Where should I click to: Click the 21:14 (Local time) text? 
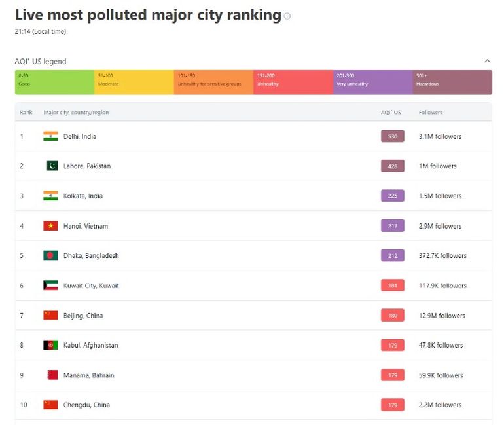coord(40,31)
